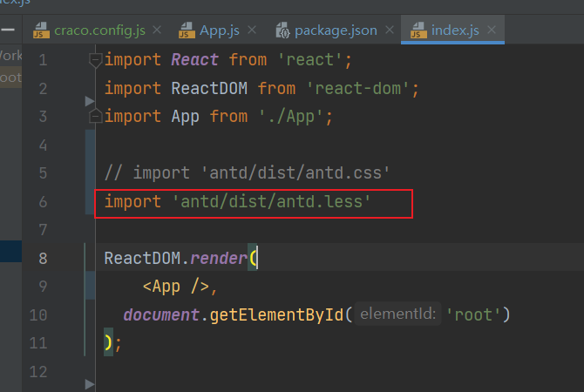Click the JS file icon on App.js tab

(x=187, y=30)
